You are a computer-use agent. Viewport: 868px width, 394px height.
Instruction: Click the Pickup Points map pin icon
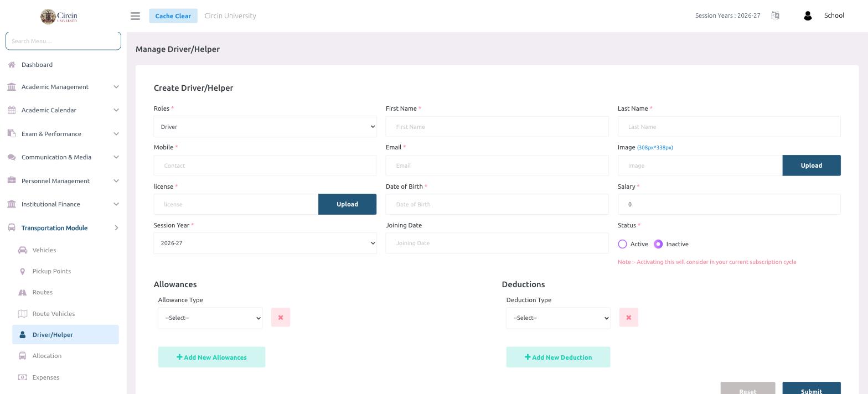click(23, 271)
